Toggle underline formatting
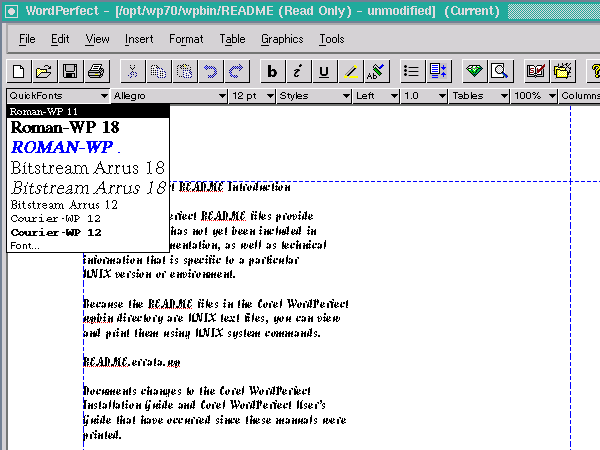The height and width of the screenshot is (450, 600). [x=324, y=71]
